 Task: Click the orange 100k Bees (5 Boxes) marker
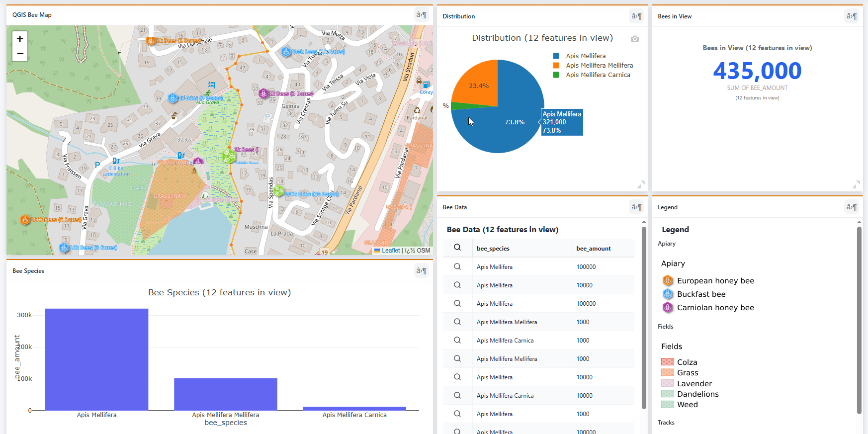25,220
